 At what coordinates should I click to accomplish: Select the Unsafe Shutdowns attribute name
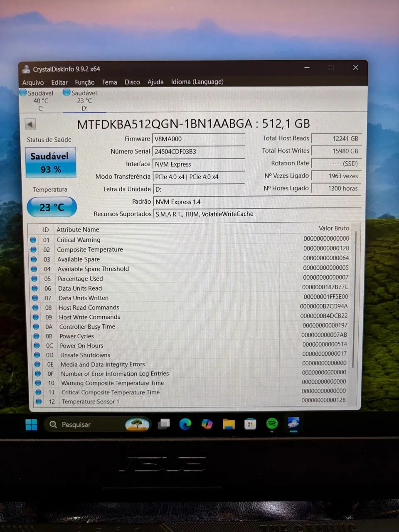85,355
